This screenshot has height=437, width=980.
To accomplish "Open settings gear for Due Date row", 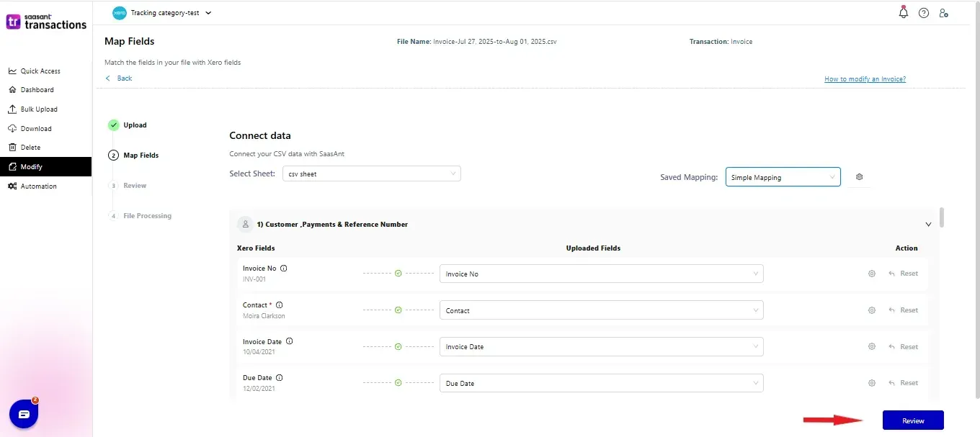I will (872, 383).
